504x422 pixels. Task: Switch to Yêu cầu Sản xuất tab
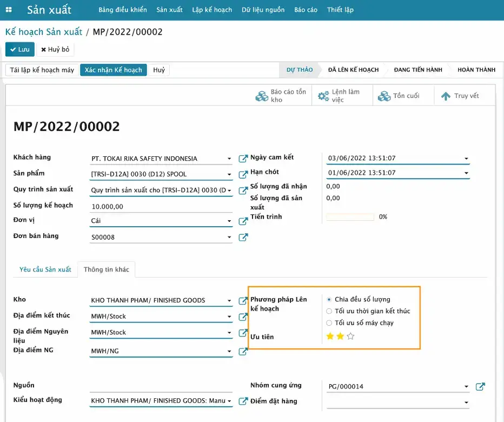tap(45, 269)
